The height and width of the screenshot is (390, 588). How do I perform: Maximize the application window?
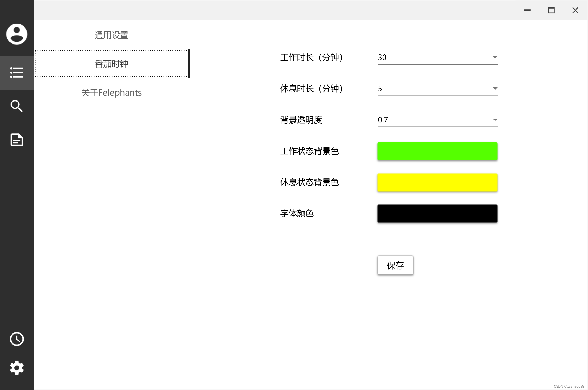click(551, 10)
